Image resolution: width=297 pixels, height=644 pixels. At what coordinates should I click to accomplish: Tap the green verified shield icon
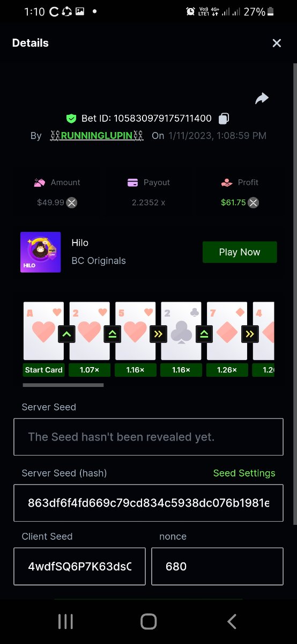(x=71, y=118)
